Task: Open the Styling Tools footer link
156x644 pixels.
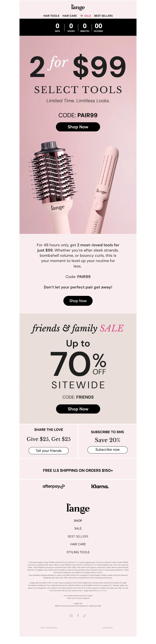Action: coord(78,552)
